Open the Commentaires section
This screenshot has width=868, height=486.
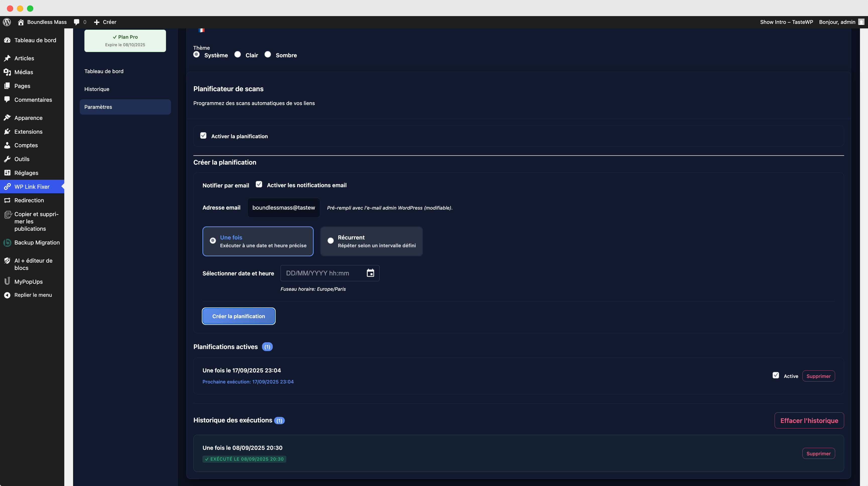[33, 100]
